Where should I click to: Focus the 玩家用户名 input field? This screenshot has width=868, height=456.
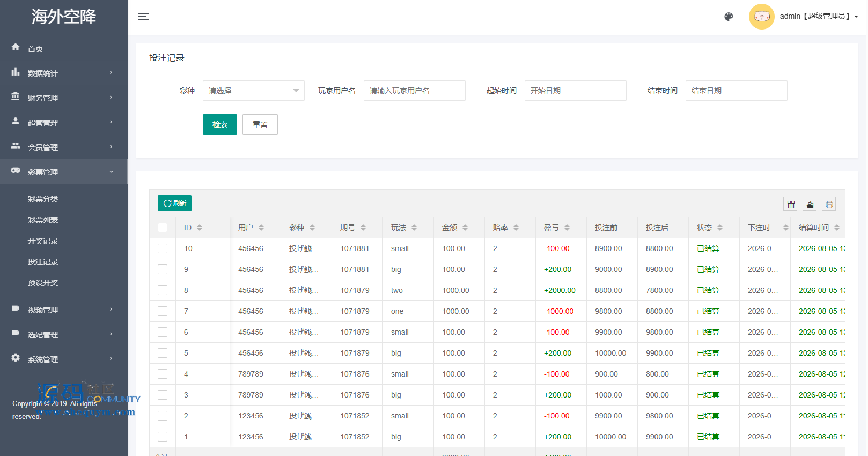point(415,91)
